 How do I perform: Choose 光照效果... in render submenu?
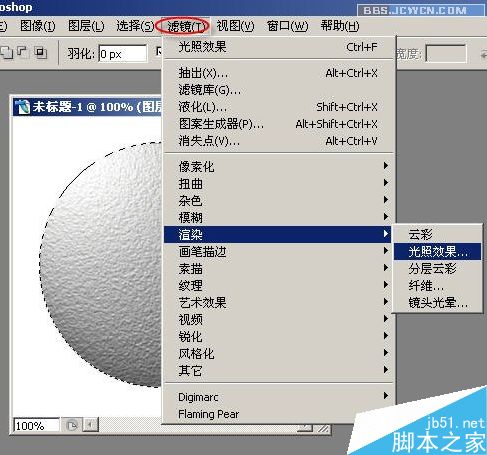click(437, 251)
